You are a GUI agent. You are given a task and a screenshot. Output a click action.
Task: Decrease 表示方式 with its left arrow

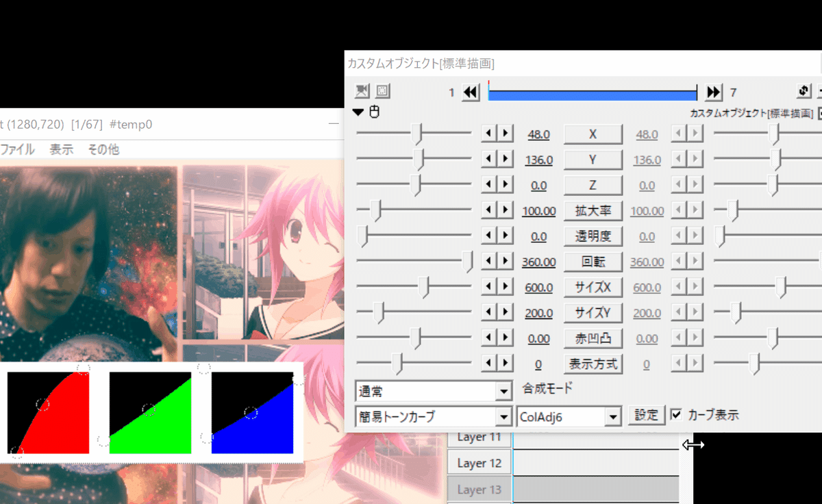tap(489, 364)
